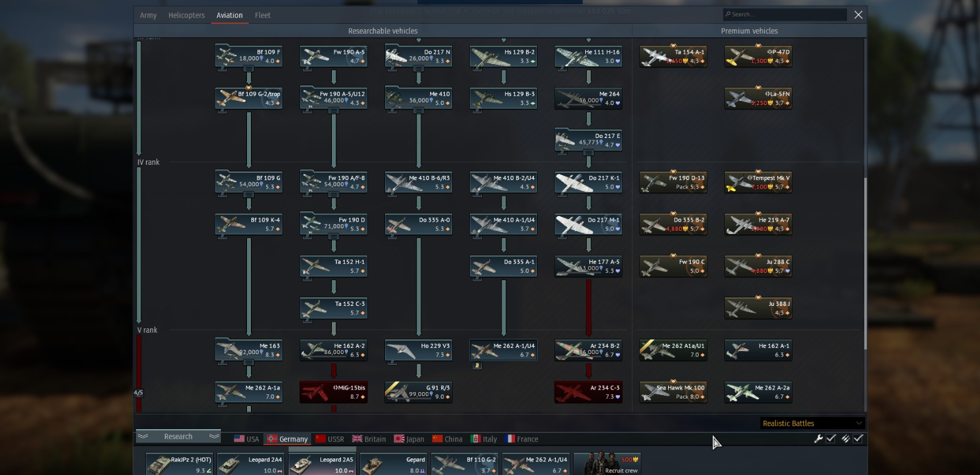
Task: Select the Do 217 E aircraft card
Action: click(588, 140)
